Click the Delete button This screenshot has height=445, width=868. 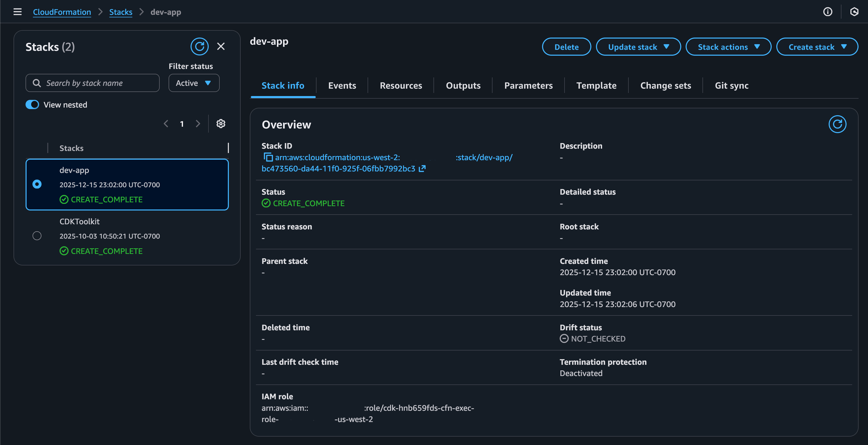pyautogui.click(x=566, y=46)
